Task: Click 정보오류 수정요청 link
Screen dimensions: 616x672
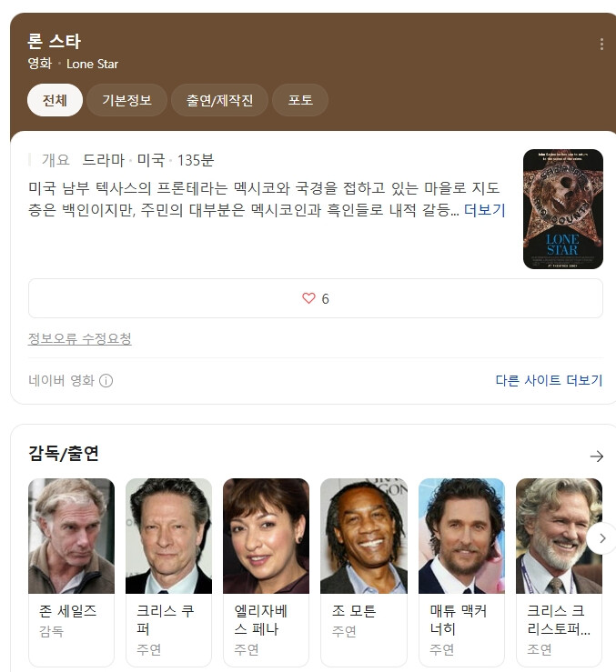Action: click(80, 339)
